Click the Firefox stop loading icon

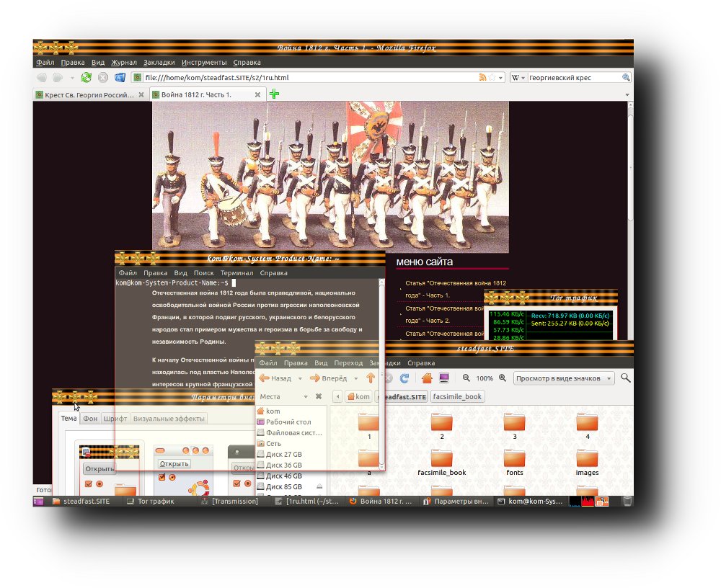[103, 77]
